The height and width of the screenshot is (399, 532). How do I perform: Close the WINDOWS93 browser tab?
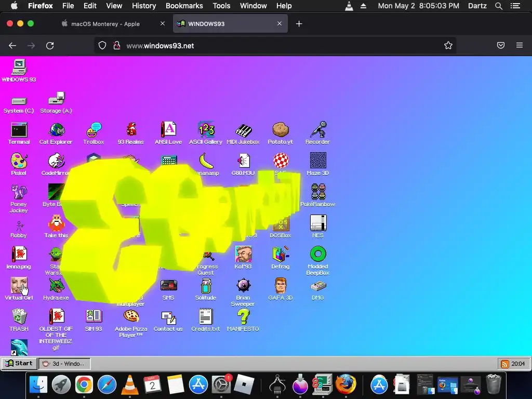point(279,23)
